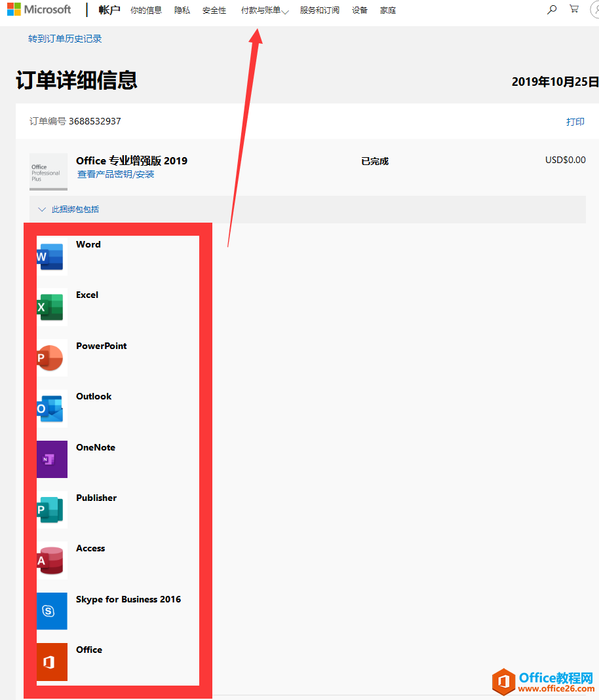Click the 打印 print link
The height and width of the screenshot is (700, 599).
pos(575,121)
